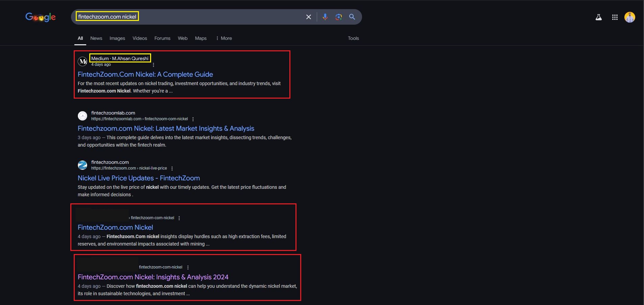Open options menu for Medium result
The image size is (644, 305).
tap(153, 65)
